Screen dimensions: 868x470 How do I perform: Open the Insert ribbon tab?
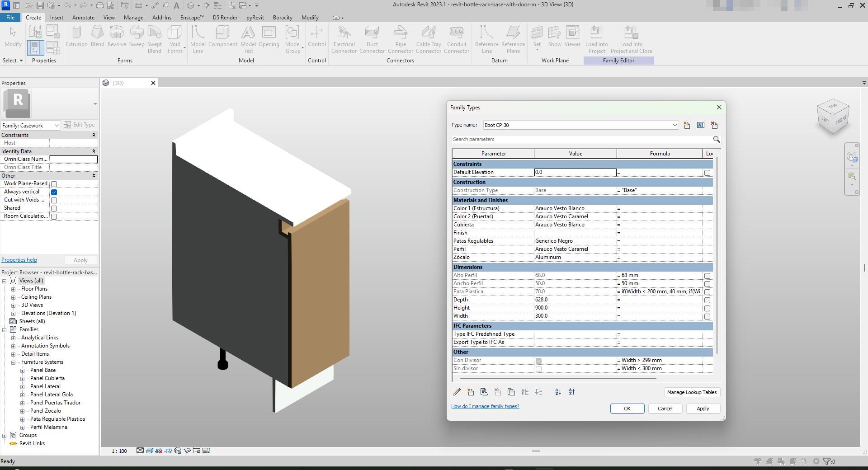point(57,18)
